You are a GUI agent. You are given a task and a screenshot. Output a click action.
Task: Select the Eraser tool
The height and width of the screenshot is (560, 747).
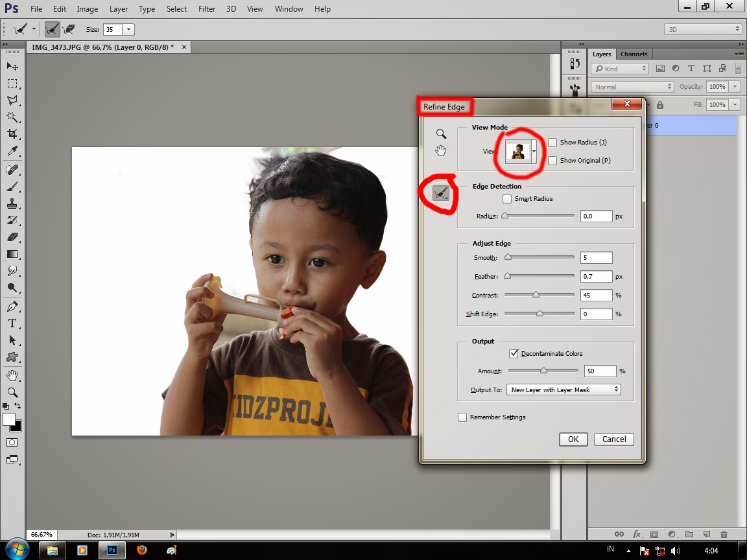pos(12,237)
